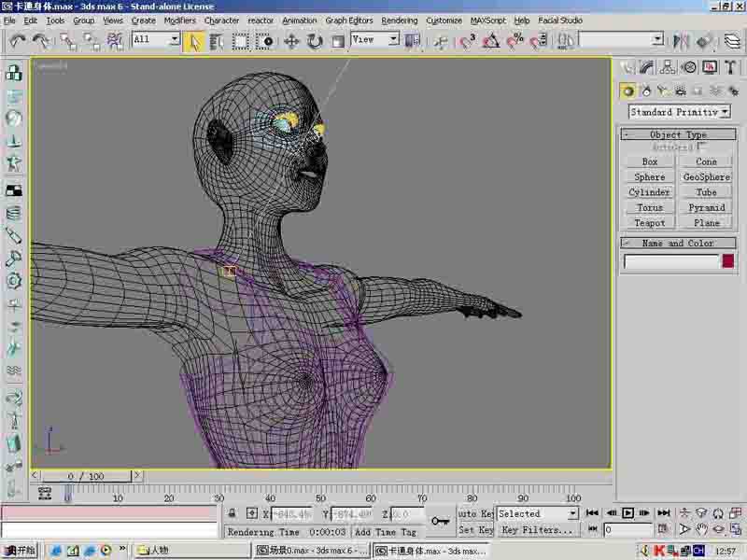The image size is (747, 560).
Task: Click the Teapot primitive button
Action: click(650, 223)
